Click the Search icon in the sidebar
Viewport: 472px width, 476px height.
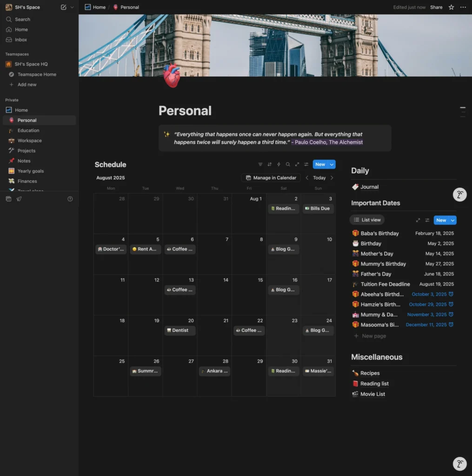pos(10,19)
